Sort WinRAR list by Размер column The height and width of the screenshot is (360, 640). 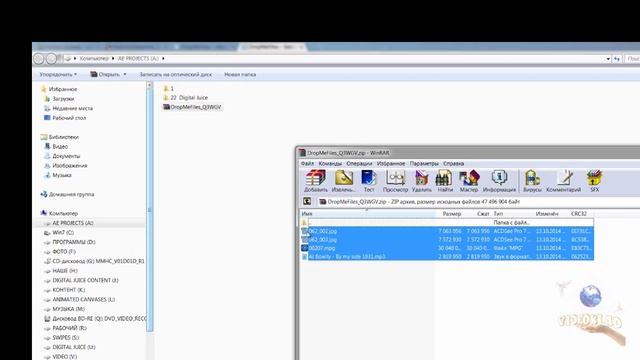(x=451, y=214)
